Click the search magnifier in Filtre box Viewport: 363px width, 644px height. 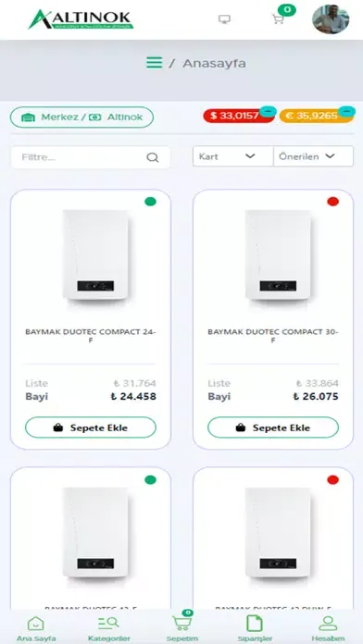[153, 157]
